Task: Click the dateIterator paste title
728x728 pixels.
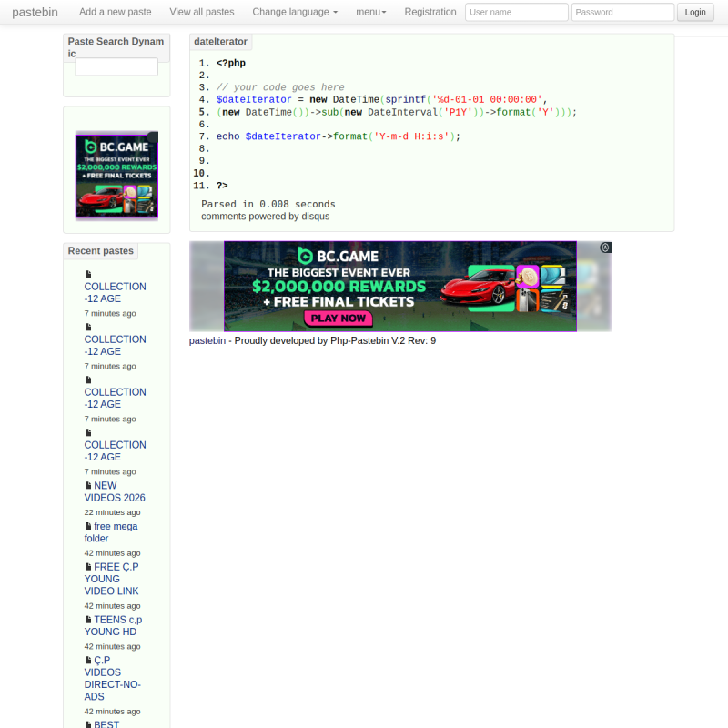Action: [x=220, y=42]
